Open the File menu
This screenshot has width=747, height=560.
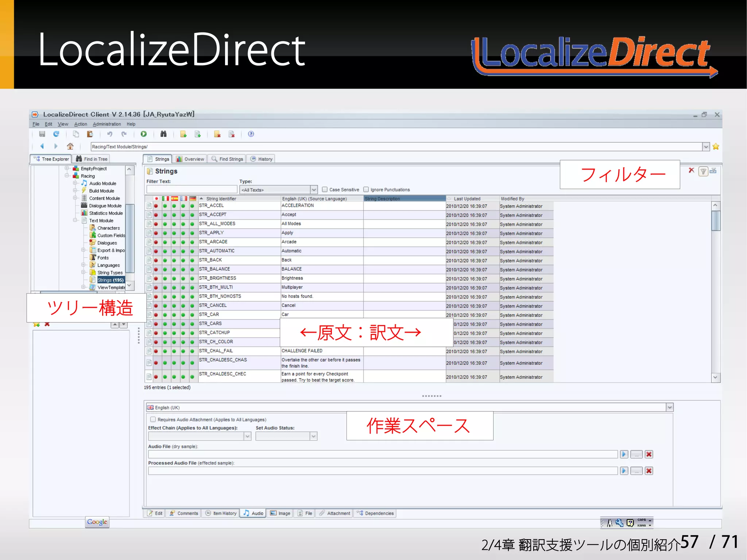click(x=36, y=124)
